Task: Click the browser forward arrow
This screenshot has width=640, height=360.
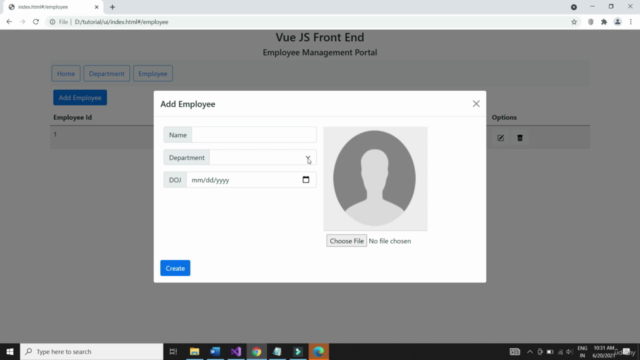Action: [x=22, y=22]
